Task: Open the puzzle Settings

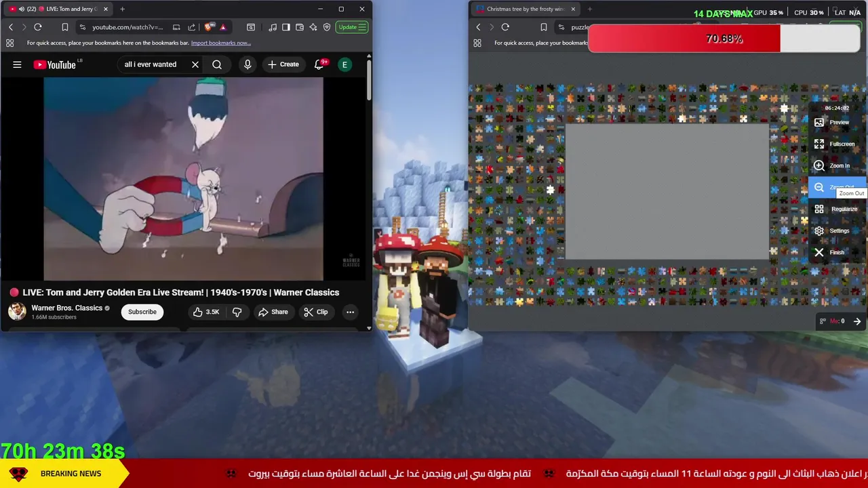Action: tap(837, 230)
